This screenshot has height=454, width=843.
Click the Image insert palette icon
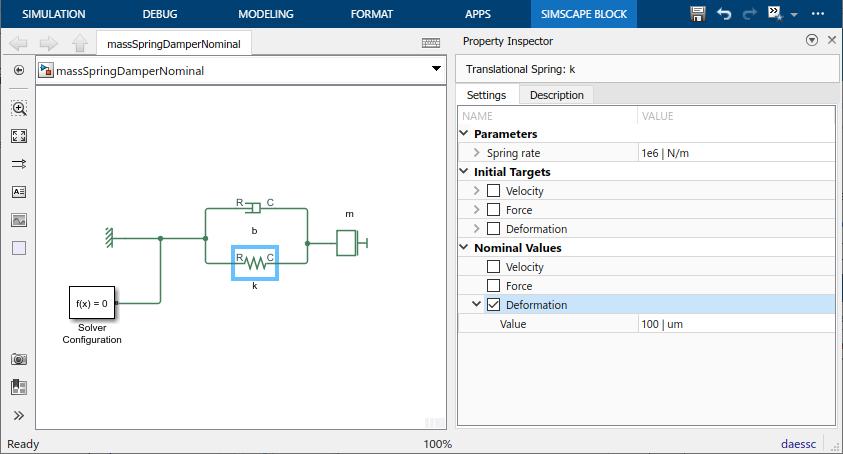click(x=19, y=220)
